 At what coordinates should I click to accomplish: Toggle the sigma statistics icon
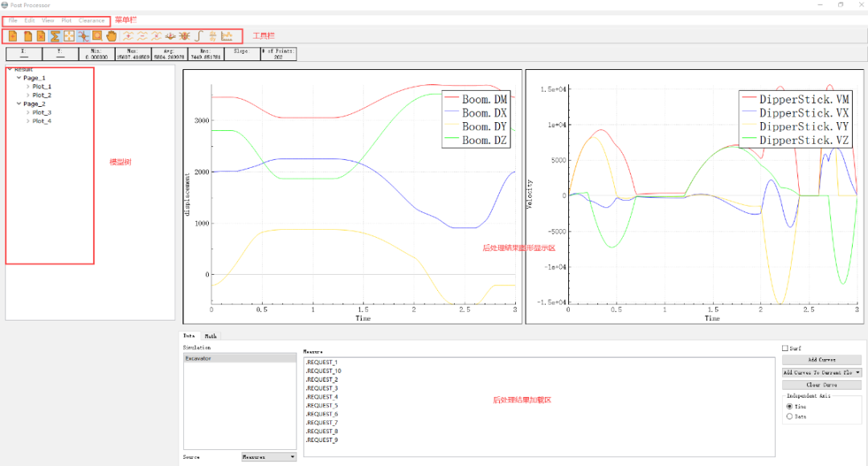pyautogui.click(x=55, y=36)
